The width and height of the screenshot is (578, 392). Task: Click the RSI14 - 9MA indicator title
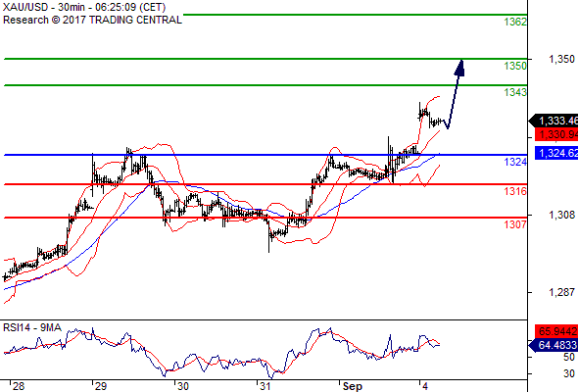[x=32, y=327]
